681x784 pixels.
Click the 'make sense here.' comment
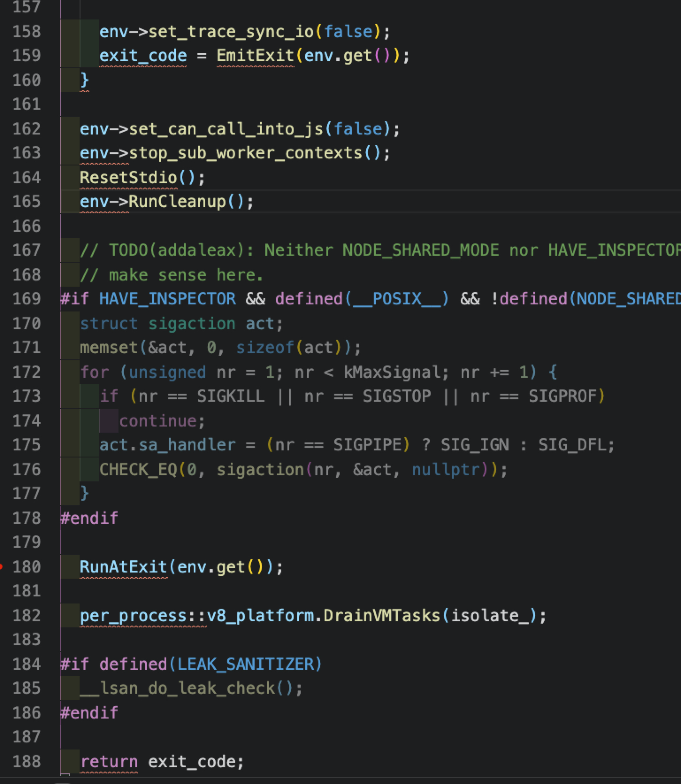pos(172,275)
